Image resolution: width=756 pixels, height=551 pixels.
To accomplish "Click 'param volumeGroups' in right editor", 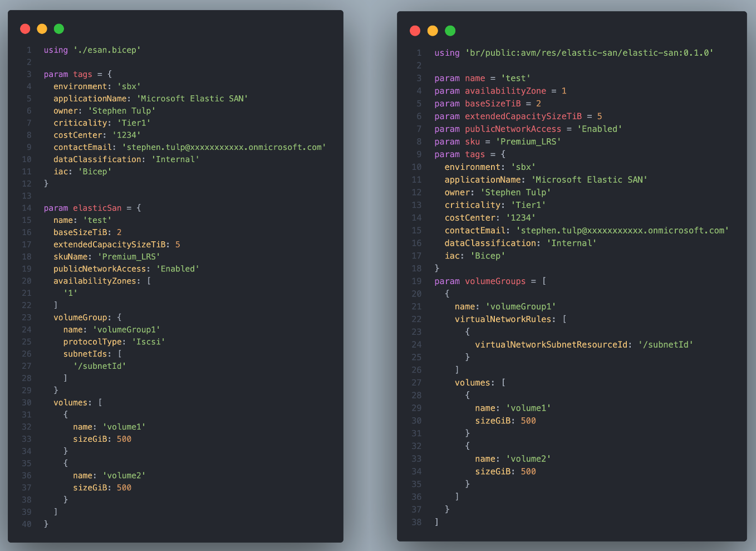I will (480, 281).
